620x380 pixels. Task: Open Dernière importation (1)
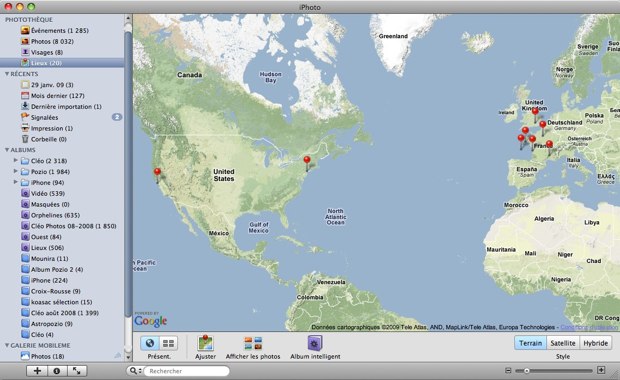pyautogui.click(x=61, y=106)
